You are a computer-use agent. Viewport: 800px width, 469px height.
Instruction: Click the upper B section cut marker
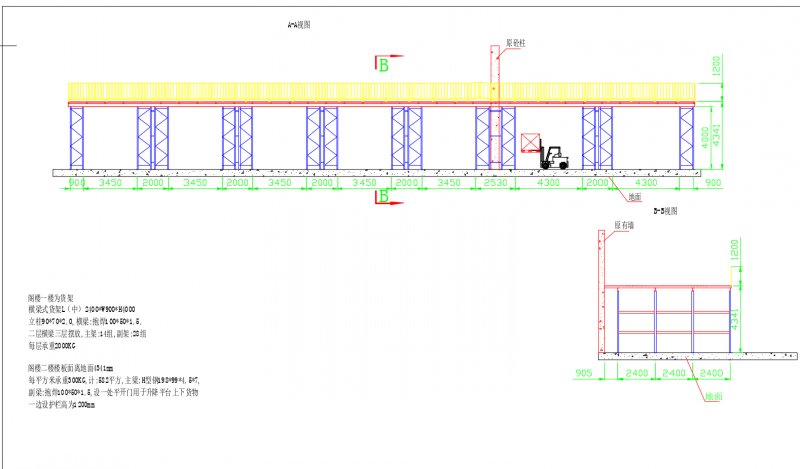(384, 65)
